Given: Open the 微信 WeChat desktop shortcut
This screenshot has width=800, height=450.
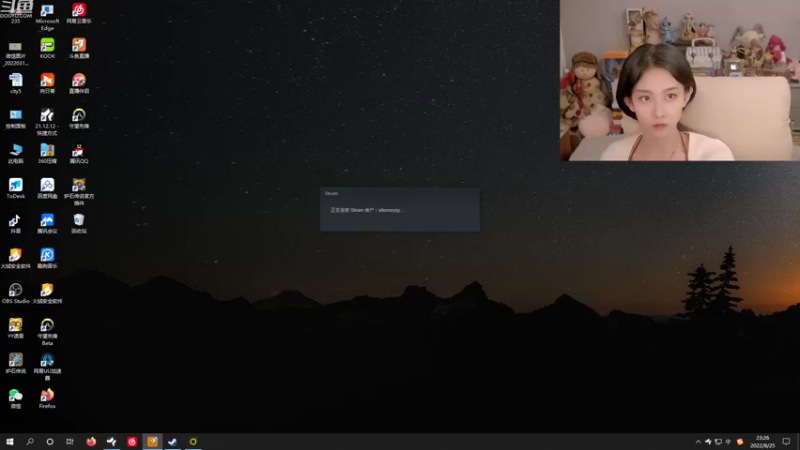Looking at the screenshot, I should click(x=16, y=399).
